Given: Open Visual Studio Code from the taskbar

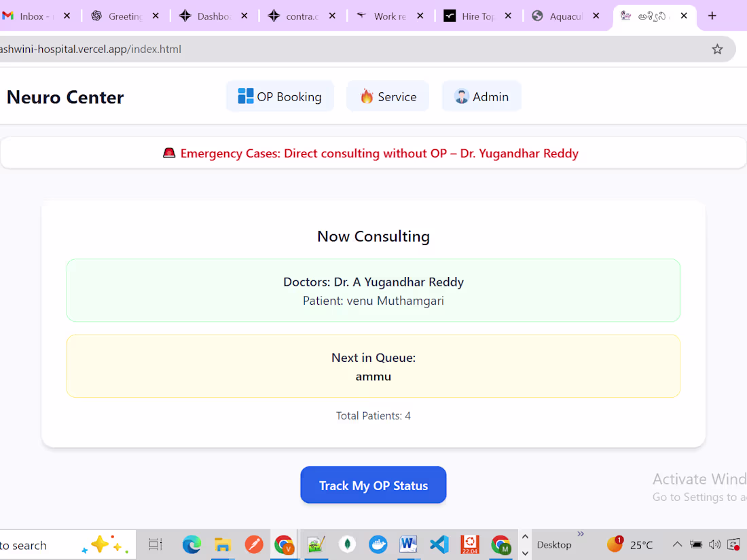Looking at the screenshot, I should coord(439,544).
